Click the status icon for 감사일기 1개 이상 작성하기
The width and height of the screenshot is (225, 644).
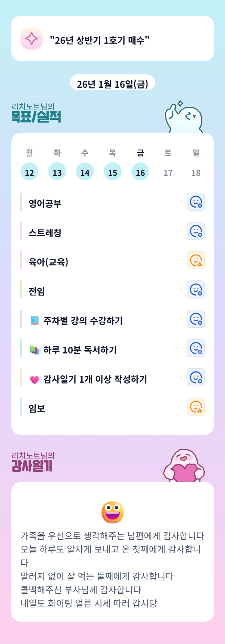[x=196, y=377]
